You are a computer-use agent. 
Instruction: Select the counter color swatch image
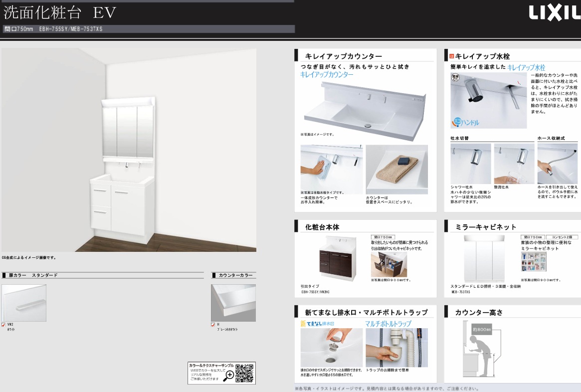click(x=233, y=303)
